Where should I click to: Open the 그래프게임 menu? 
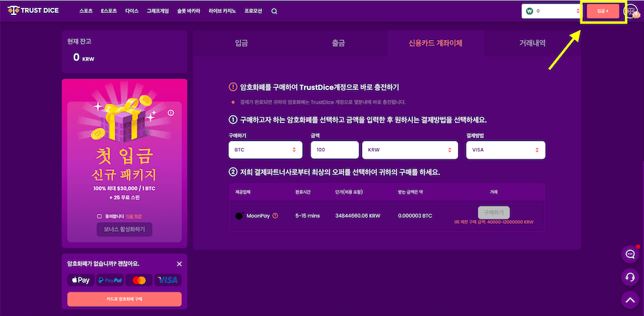pyautogui.click(x=158, y=11)
